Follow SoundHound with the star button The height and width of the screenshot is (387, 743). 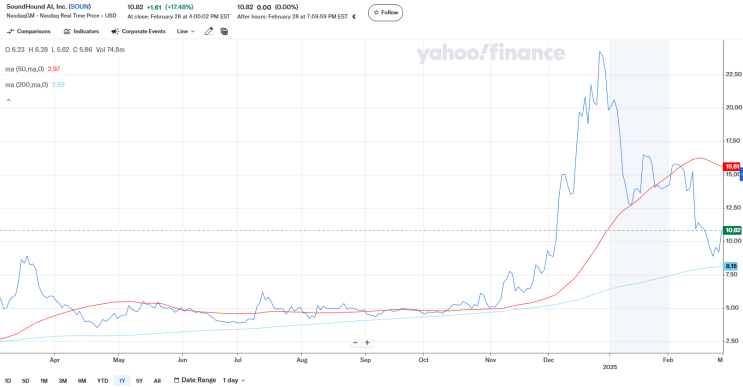click(x=386, y=13)
